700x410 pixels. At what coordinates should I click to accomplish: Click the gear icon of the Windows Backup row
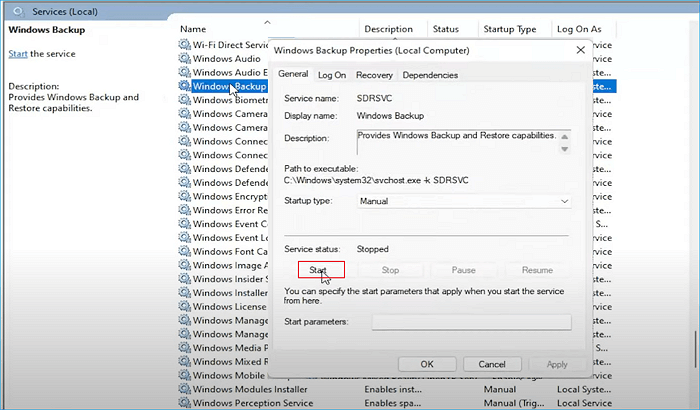[184, 87]
